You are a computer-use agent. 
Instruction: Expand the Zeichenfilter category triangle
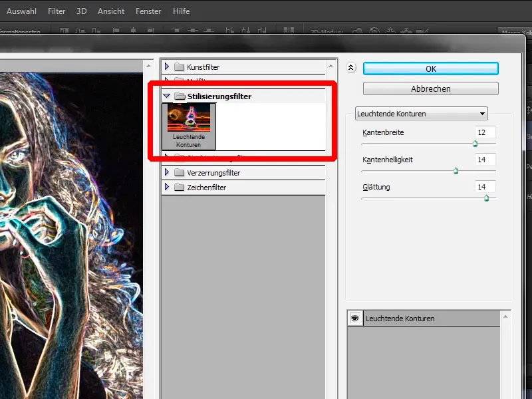click(x=167, y=187)
